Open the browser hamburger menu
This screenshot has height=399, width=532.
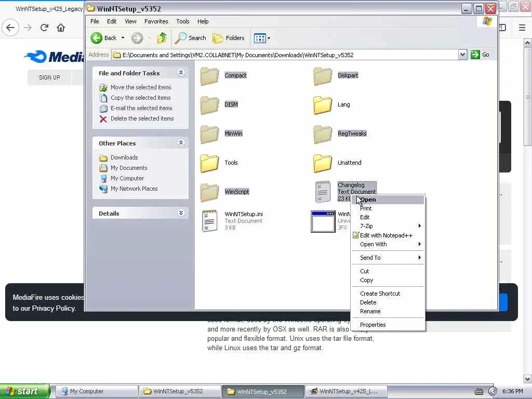522,28
